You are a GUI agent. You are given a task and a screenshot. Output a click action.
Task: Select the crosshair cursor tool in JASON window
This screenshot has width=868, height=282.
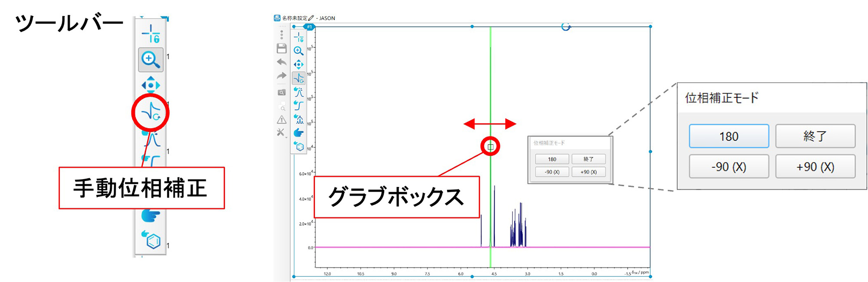[x=299, y=37]
